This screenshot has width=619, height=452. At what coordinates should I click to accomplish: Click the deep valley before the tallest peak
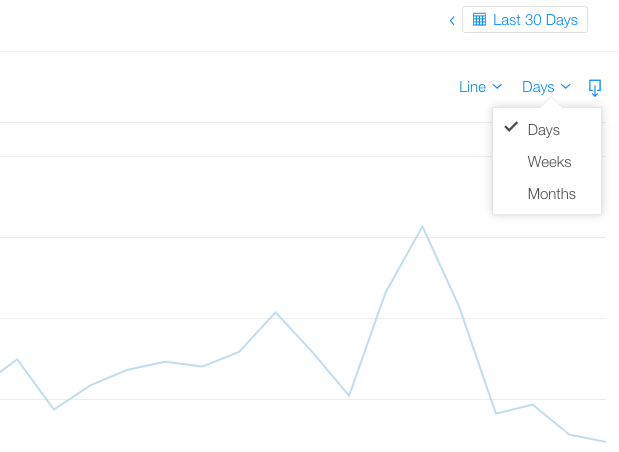(x=349, y=396)
